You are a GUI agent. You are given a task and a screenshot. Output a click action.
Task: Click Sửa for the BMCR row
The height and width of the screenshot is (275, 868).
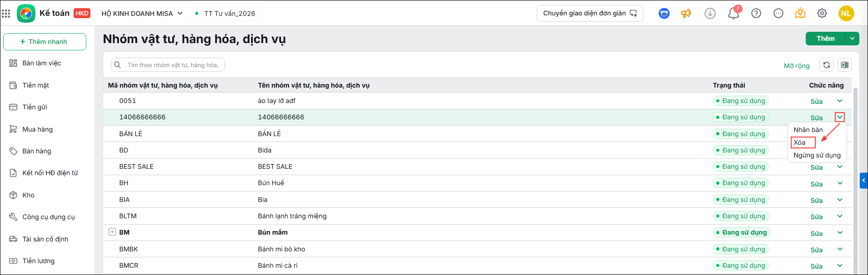coord(816,266)
